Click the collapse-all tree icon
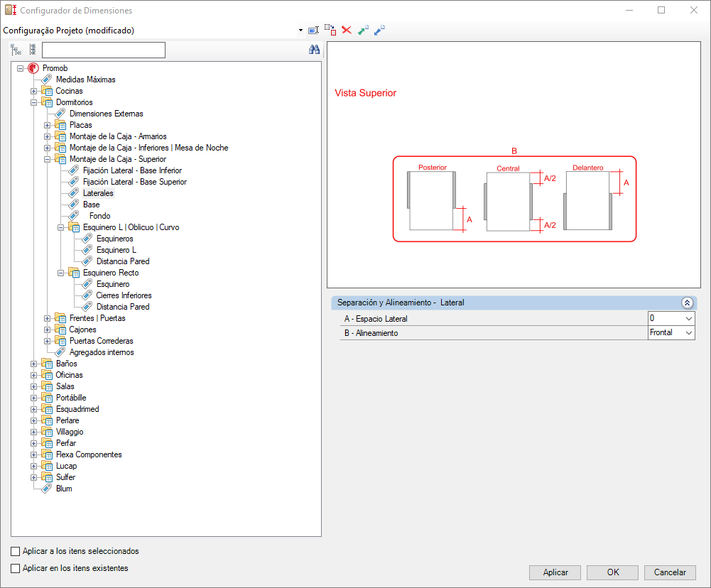The image size is (711, 588). click(x=32, y=50)
